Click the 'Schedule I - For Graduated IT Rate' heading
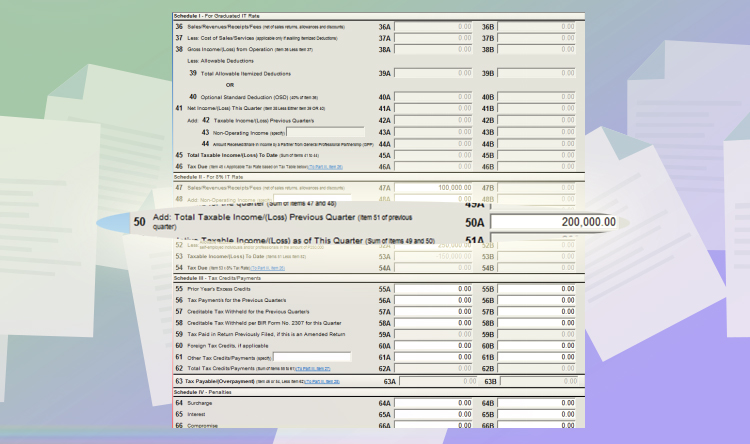This screenshot has height=444, width=750. (x=217, y=16)
